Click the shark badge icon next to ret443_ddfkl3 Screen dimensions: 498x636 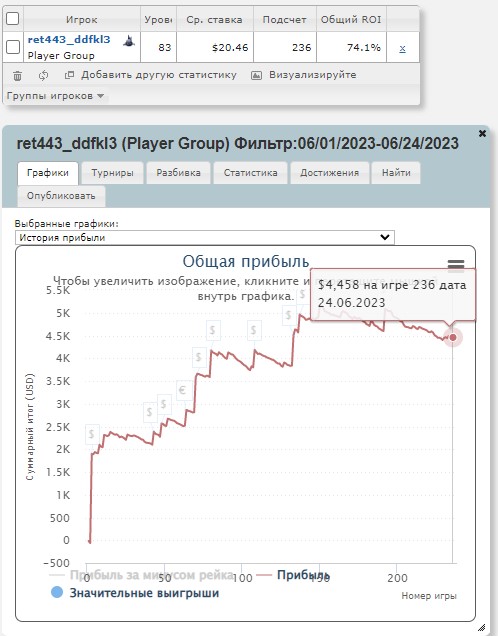pyautogui.click(x=129, y=41)
